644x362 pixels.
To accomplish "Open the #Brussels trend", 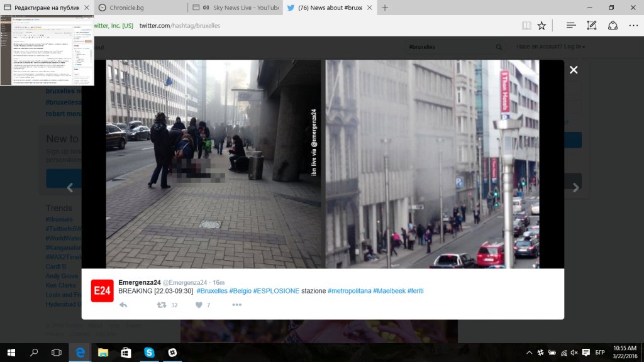I will (59, 219).
